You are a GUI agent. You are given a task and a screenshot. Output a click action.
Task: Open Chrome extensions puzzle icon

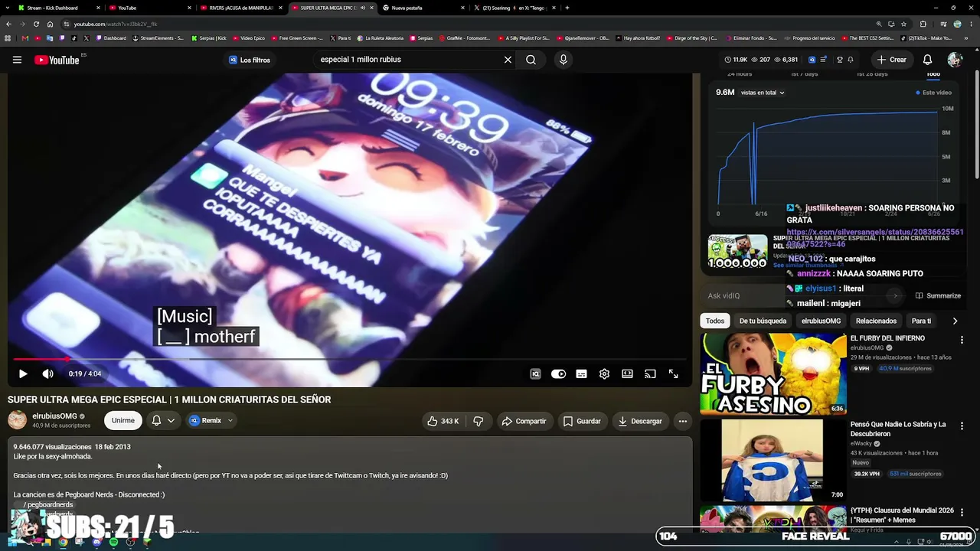[x=923, y=24]
